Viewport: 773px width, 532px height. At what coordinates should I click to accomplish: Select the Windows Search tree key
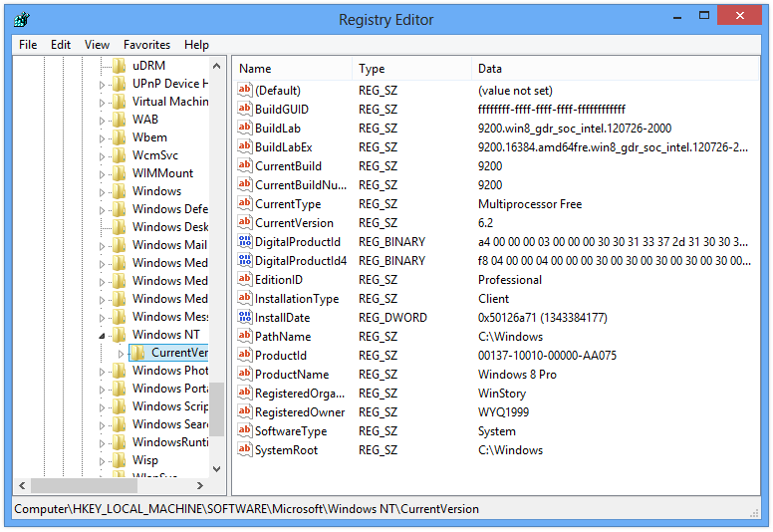point(169,424)
